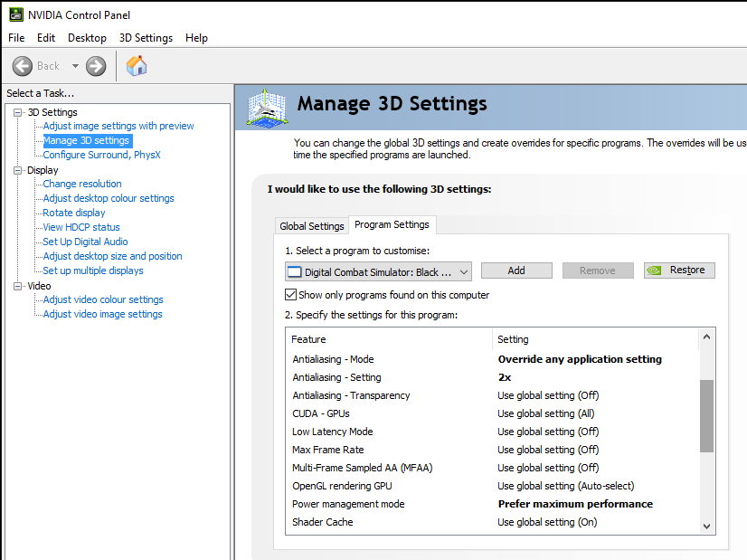The height and width of the screenshot is (560, 747).
Task: Click the settings list scroll down arrow
Action: pos(706,527)
